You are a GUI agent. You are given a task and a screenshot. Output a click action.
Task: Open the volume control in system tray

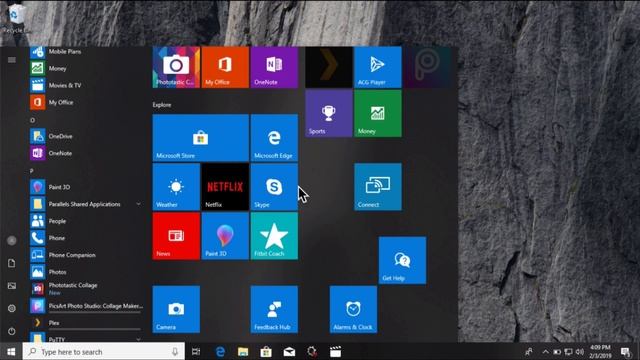point(580,351)
